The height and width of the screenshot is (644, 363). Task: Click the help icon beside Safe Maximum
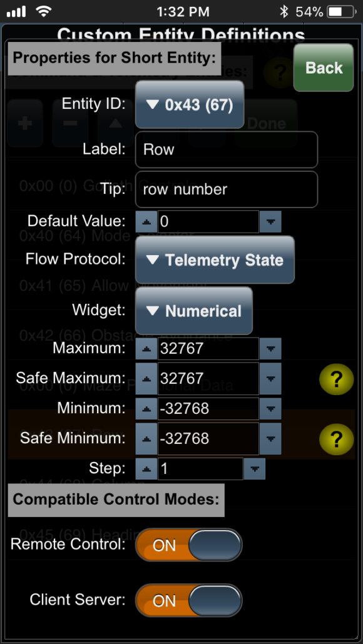[336, 379]
